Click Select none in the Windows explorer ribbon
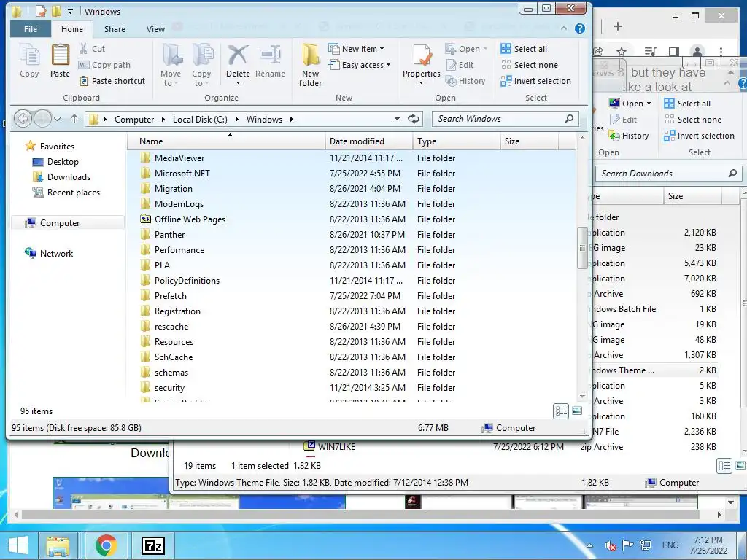 (530, 65)
